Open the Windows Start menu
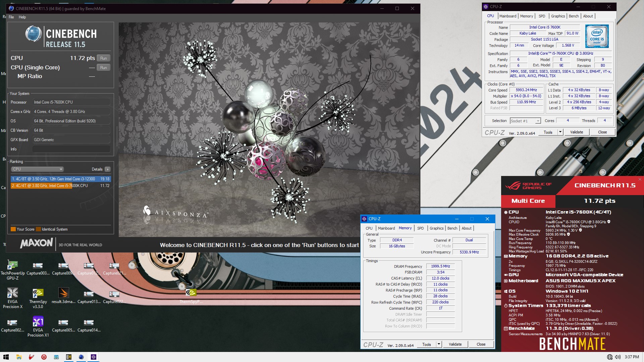The width and height of the screenshot is (644, 362). coord(6,357)
